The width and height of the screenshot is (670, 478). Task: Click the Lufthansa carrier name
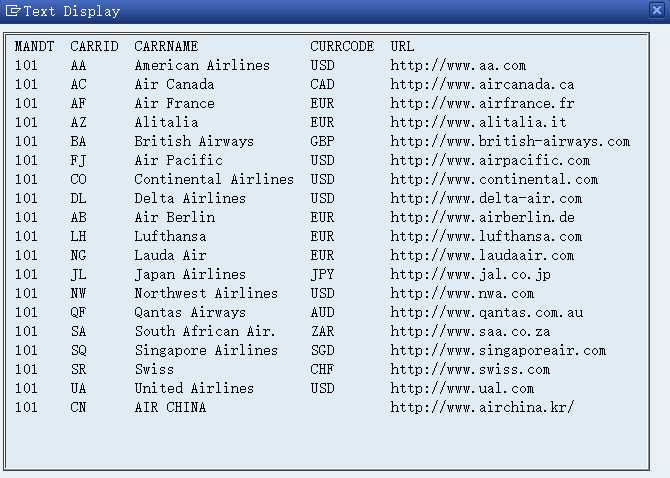170,236
